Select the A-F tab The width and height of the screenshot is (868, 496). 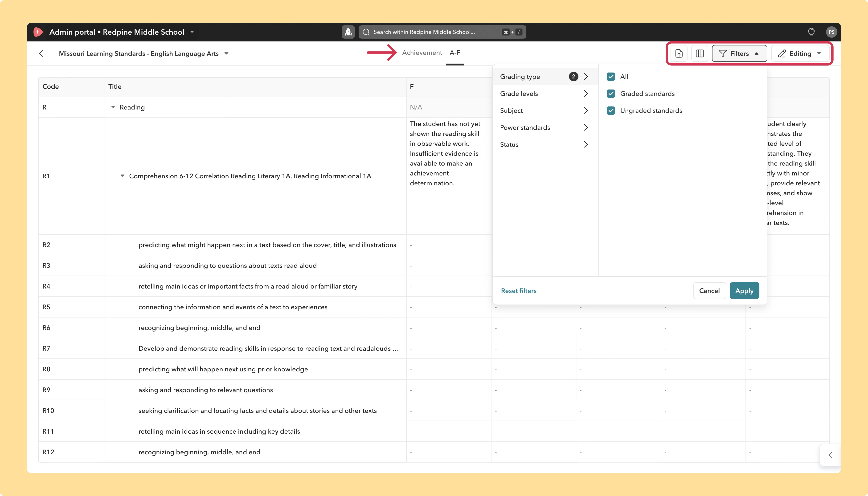click(455, 53)
